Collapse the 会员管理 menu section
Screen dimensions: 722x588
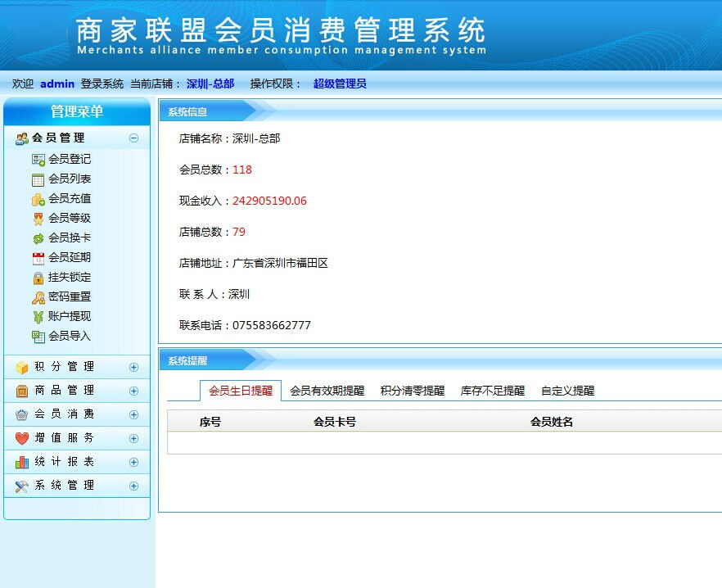134,138
